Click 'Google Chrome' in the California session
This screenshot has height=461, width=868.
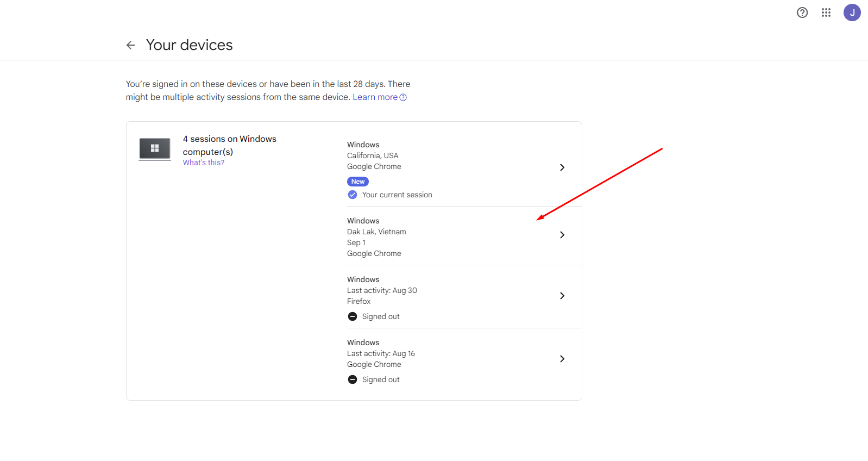[374, 166]
